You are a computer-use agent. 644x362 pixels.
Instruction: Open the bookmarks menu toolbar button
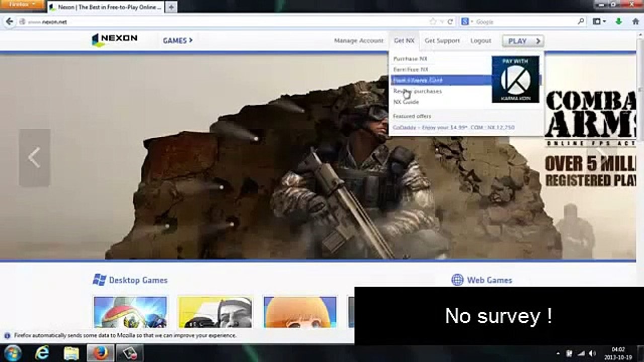coord(599,22)
